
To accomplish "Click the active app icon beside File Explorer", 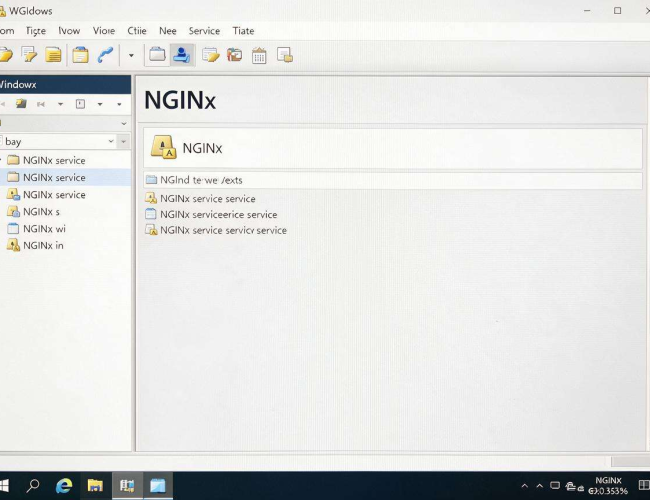I will point(127,485).
